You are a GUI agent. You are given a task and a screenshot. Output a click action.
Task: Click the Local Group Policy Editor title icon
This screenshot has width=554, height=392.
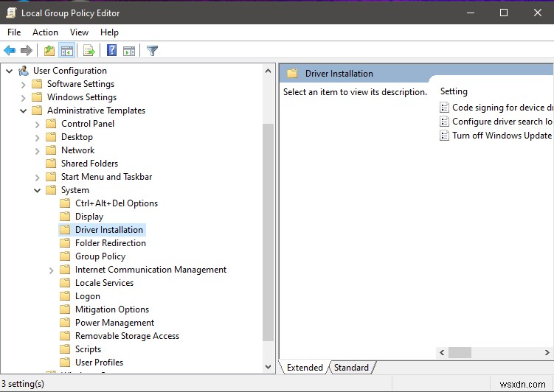click(x=11, y=13)
